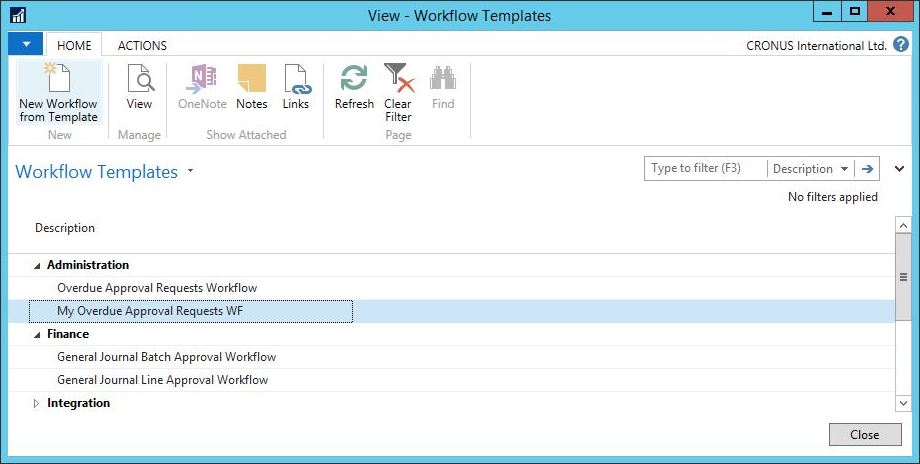Select Overdue Approval Requests Workflow row
This screenshot has width=920, height=464.
[452, 288]
